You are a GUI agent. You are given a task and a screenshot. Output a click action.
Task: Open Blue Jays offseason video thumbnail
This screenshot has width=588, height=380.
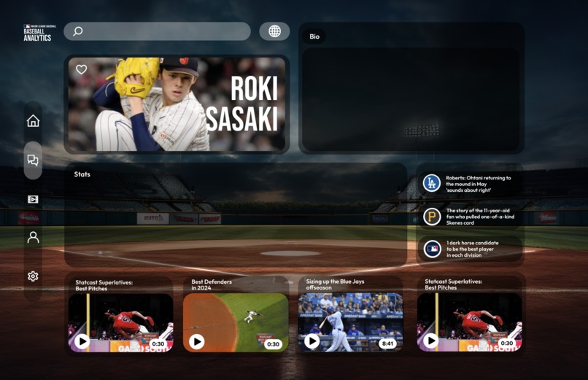coord(350,322)
